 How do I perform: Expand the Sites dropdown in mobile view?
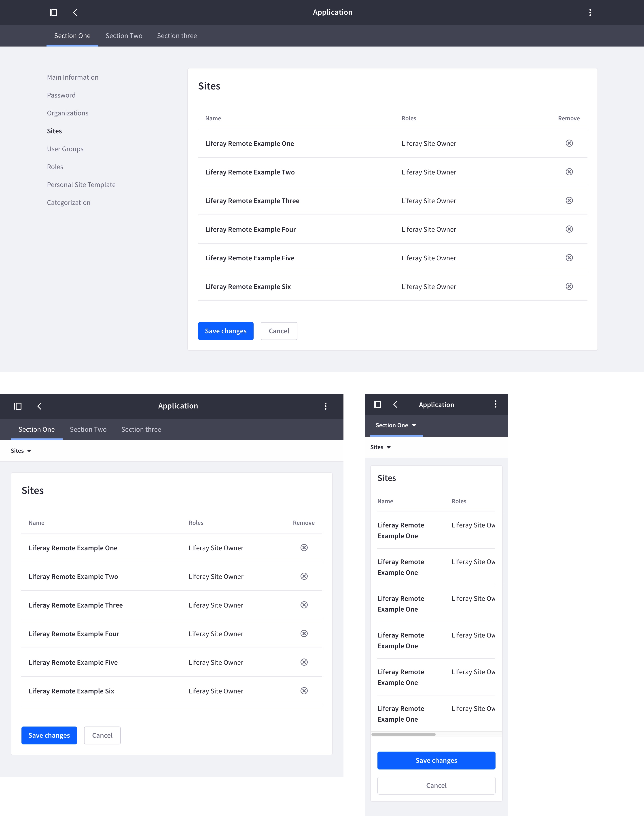tap(380, 447)
